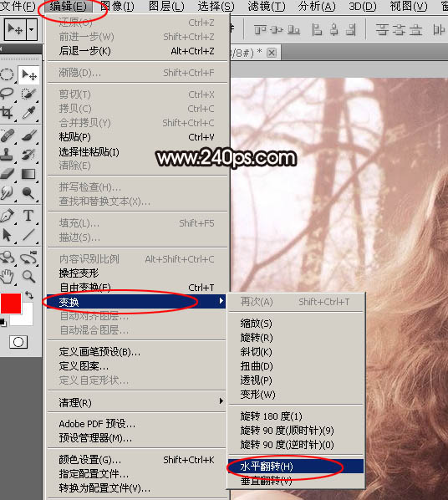This screenshot has height=500, width=448.
Task: Click the align top edges icon
Action: (260, 30)
